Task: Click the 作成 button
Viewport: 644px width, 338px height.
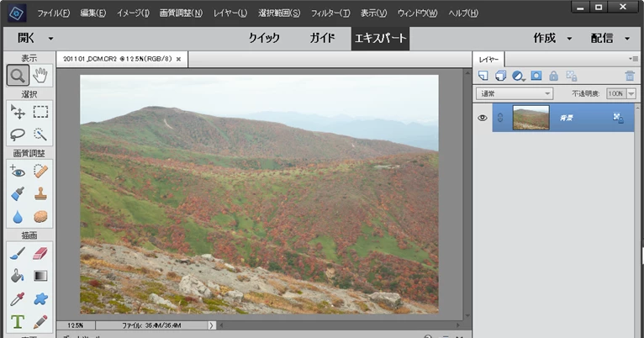Action: point(545,38)
